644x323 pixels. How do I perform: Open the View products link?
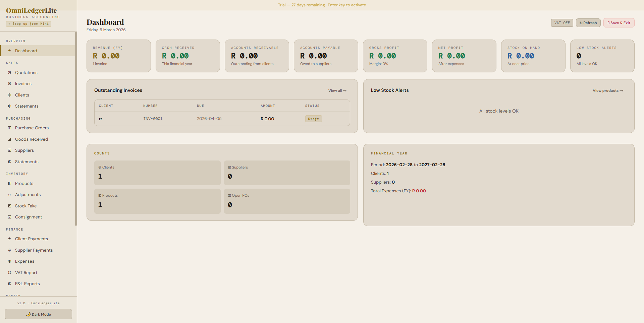point(607,90)
